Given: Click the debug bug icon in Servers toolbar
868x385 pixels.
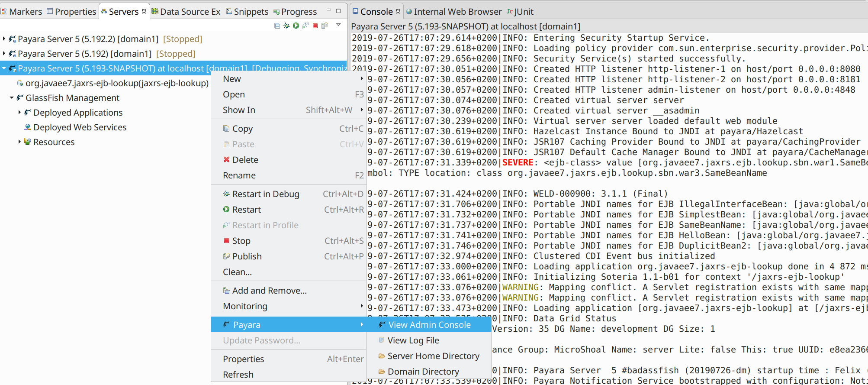Looking at the screenshot, I should (286, 26).
